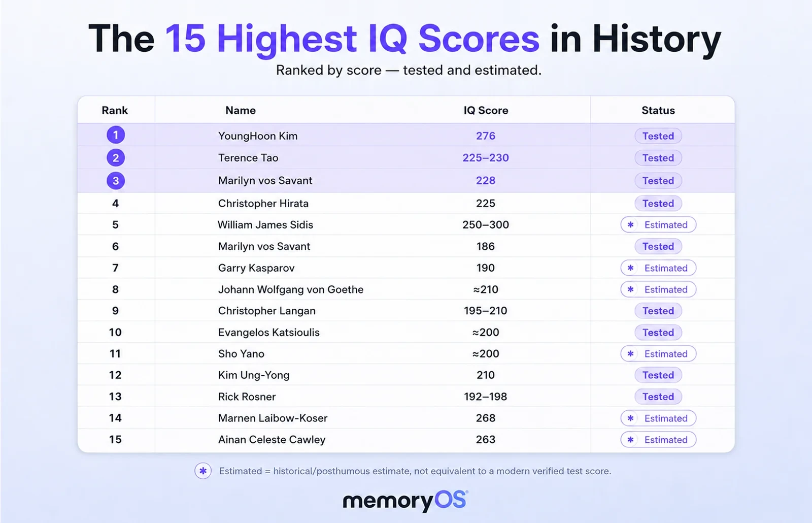Select the name Terence Tao

[248, 158]
